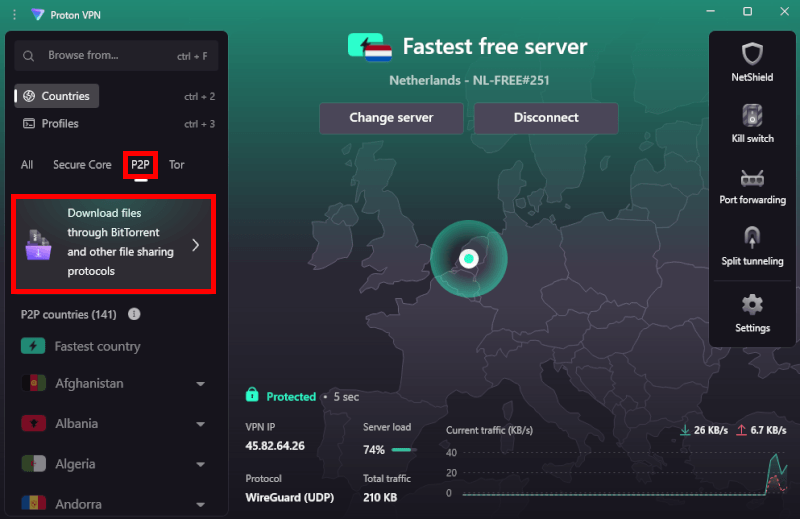The width and height of the screenshot is (800, 519).
Task: Click the BitTorrent download folder icon
Action: [38, 245]
